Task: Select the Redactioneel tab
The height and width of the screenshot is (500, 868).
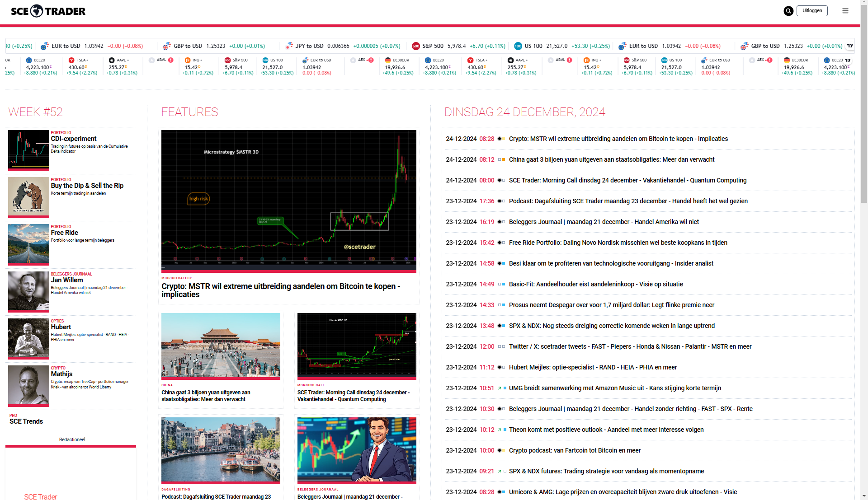Action: tap(72, 439)
